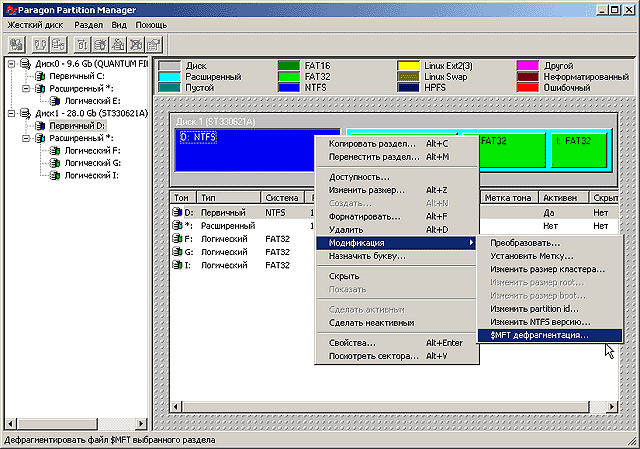Select Изменить размер кластера... in submenu

[x=549, y=269]
